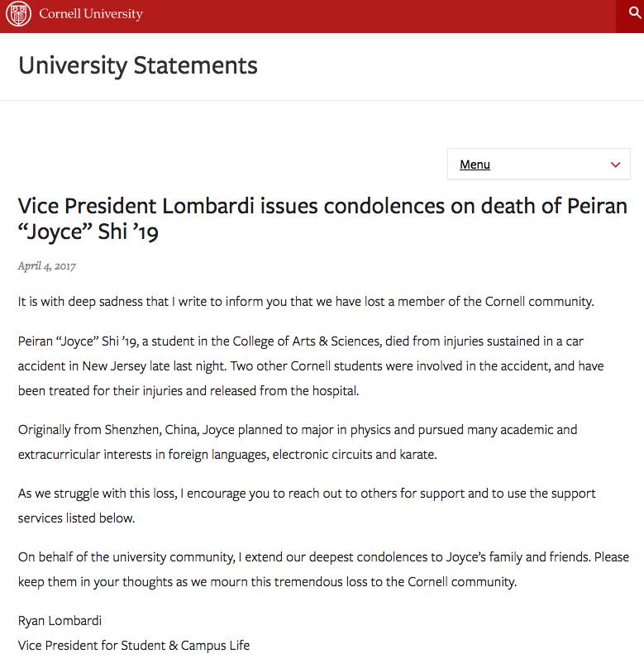Go to the University Statements heading
Screen dimensions: 644x659
[x=138, y=65]
